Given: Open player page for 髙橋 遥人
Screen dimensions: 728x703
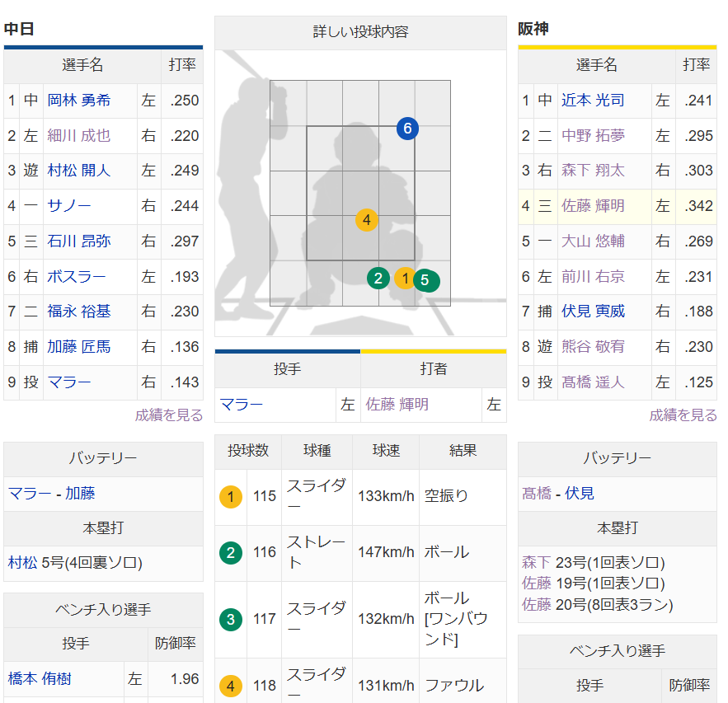Looking at the screenshot, I should coord(593,382).
